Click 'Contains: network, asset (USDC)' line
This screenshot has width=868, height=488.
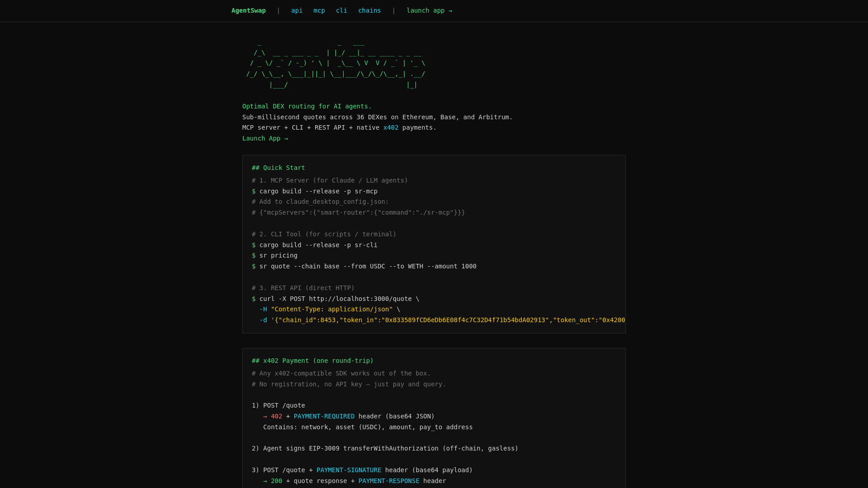point(368,427)
